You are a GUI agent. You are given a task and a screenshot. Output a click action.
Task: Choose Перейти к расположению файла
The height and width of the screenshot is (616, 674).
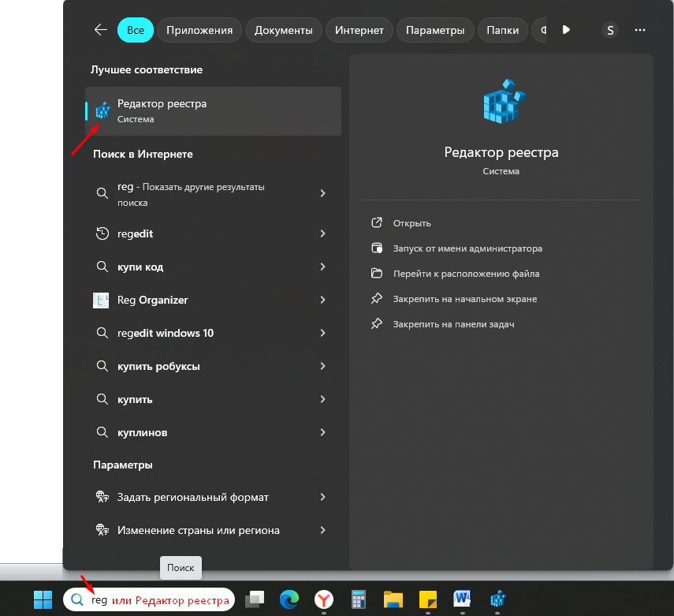click(467, 274)
